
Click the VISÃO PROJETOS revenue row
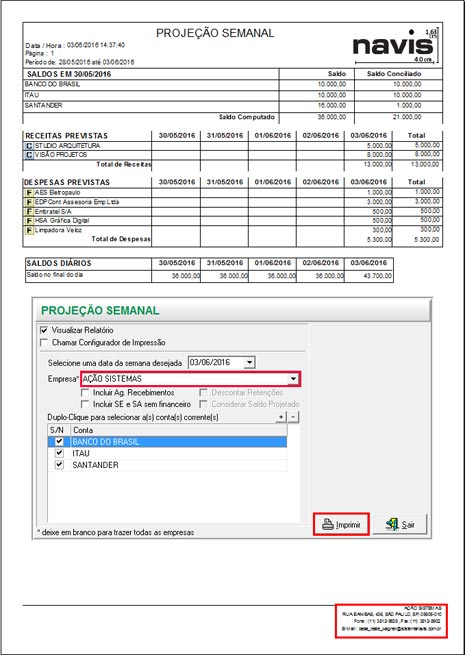233,155
